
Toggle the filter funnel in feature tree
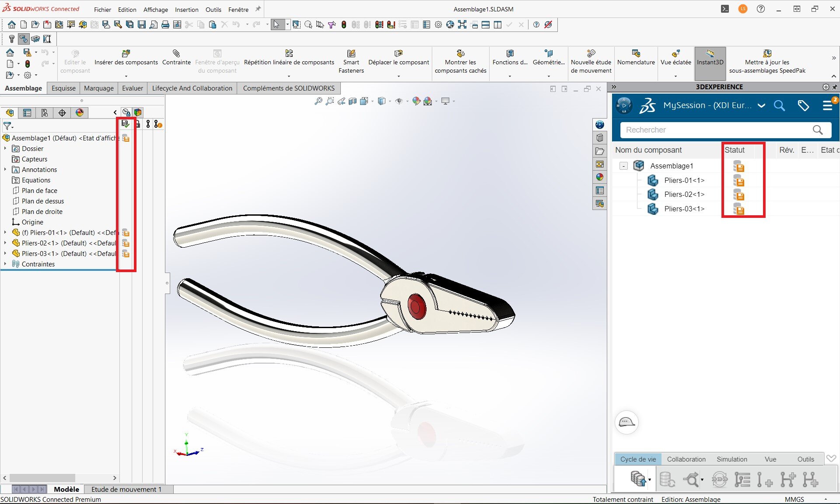pyautogui.click(x=8, y=126)
